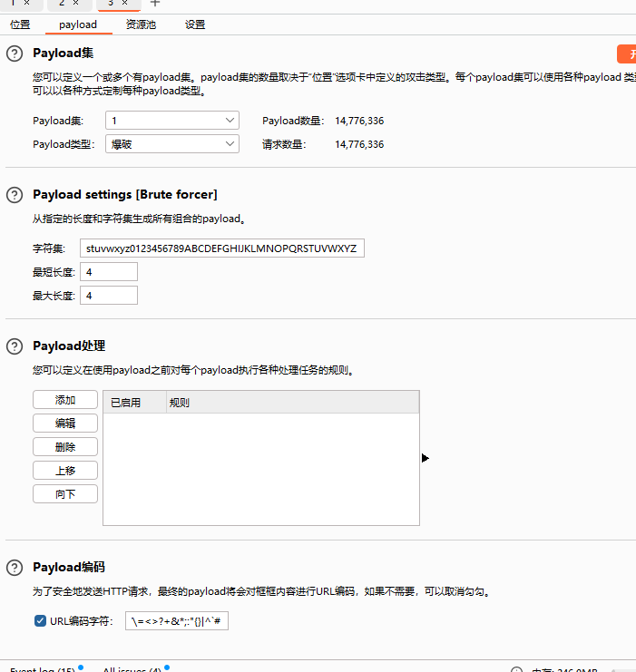The width and height of the screenshot is (636, 672).
Task: Open help icon beside Payload处理
Action: (x=15, y=346)
